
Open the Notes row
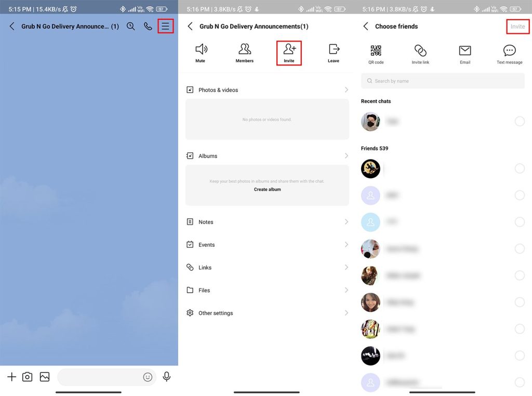267,222
